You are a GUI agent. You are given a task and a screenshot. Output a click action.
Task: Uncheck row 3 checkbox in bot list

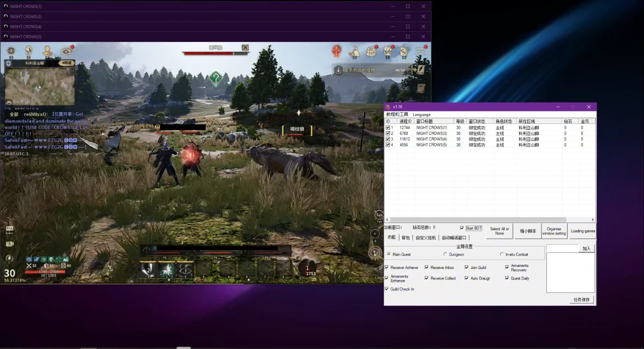coord(388,139)
